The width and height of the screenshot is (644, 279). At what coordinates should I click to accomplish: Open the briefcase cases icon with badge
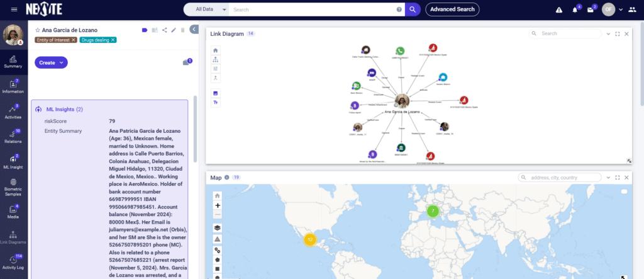[x=186, y=62]
